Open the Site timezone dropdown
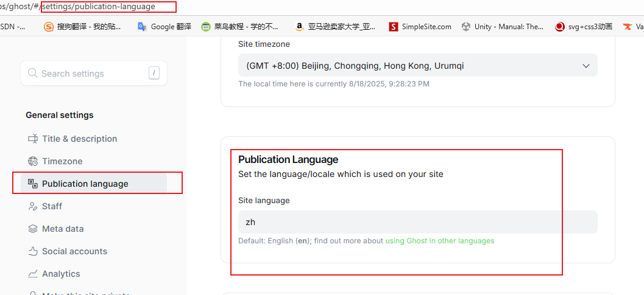 pyautogui.click(x=417, y=65)
